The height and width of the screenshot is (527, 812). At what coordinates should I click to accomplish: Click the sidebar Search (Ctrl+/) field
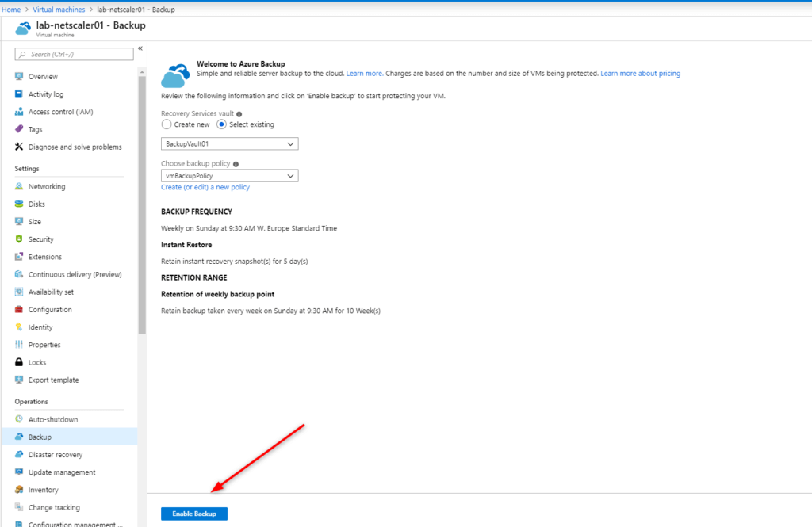click(x=74, y=55)
